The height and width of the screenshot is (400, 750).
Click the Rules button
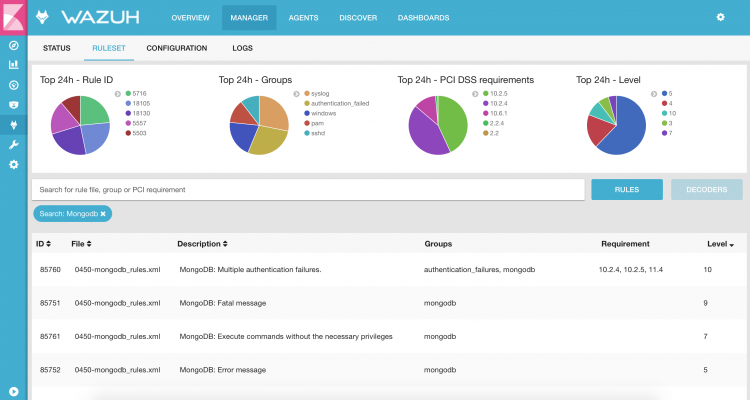pos(627,189)
